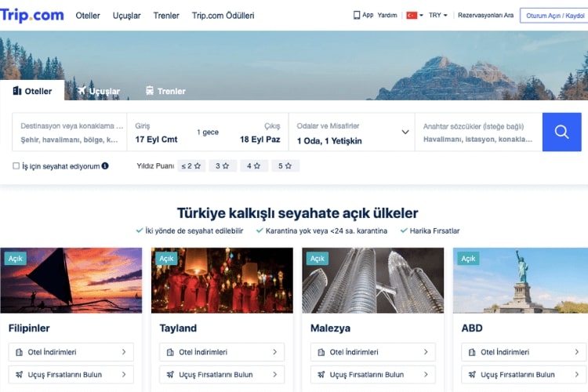Click Oturum Açın / Kaydol button
This screenshot has height=392, width=588.
[554, 16]
